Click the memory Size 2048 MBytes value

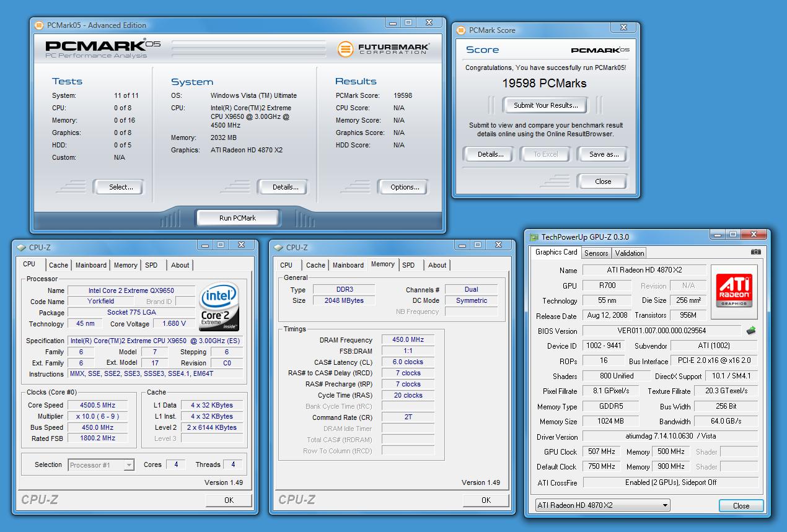tap(344, 300)
